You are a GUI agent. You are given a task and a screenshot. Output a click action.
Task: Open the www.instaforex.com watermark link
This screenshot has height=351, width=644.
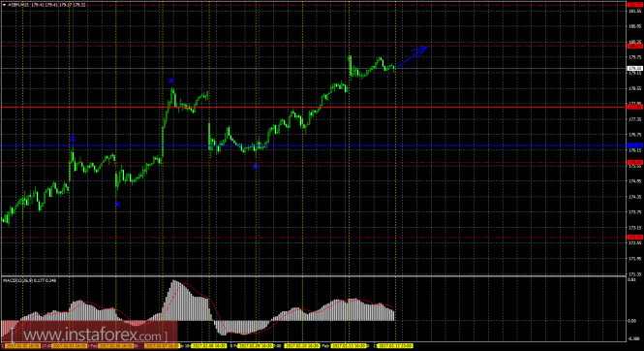tap(89, 335)
